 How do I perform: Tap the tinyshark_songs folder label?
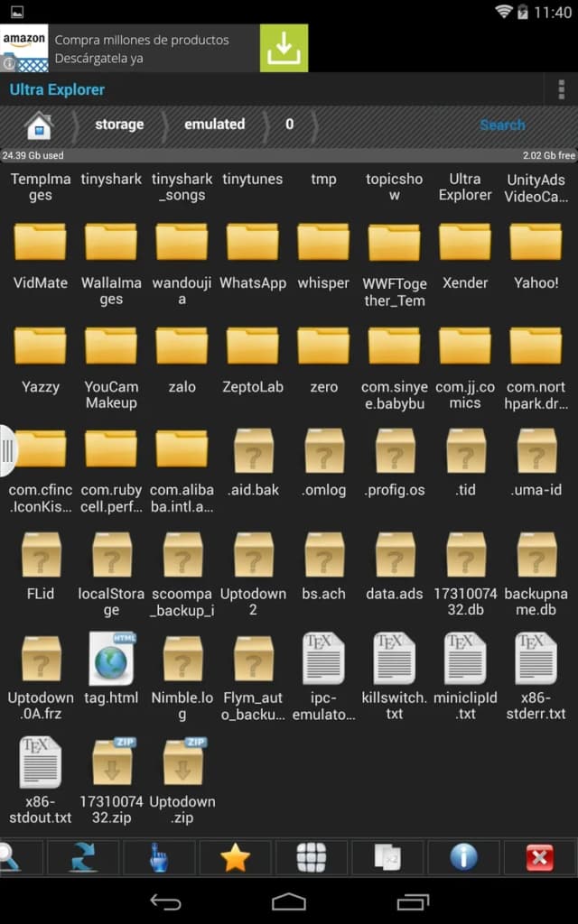(x=182, y=187)
